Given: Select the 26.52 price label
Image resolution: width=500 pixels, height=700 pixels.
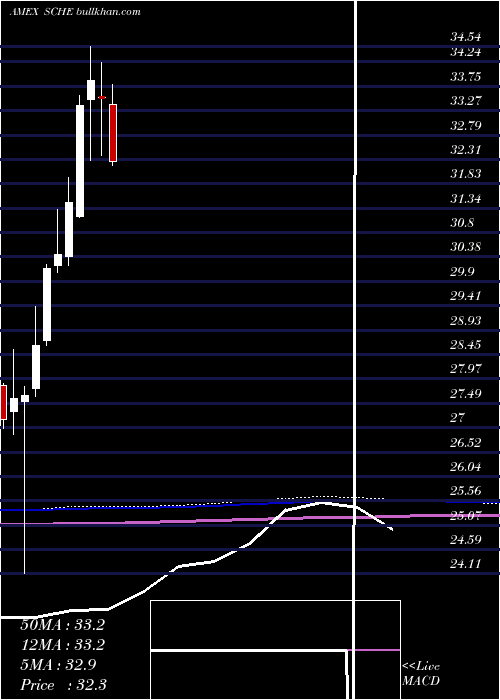Looking at the screenshot, I should 466,442.
